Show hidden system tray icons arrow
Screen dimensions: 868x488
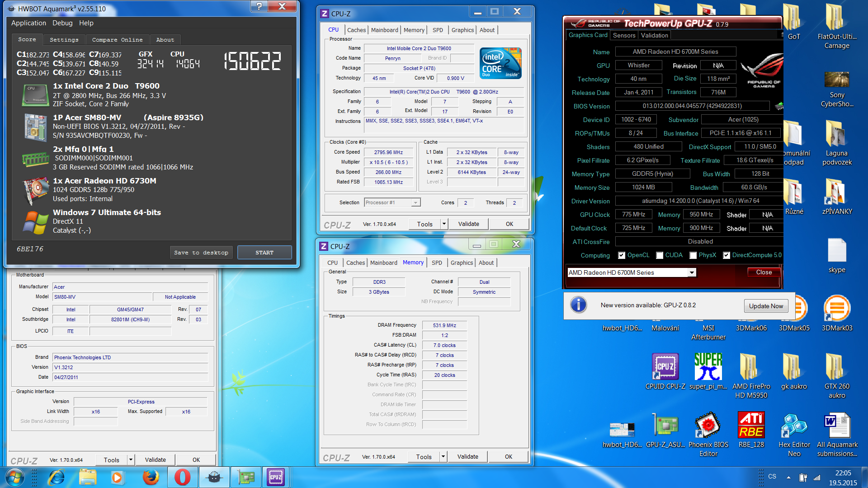point(788,477)
